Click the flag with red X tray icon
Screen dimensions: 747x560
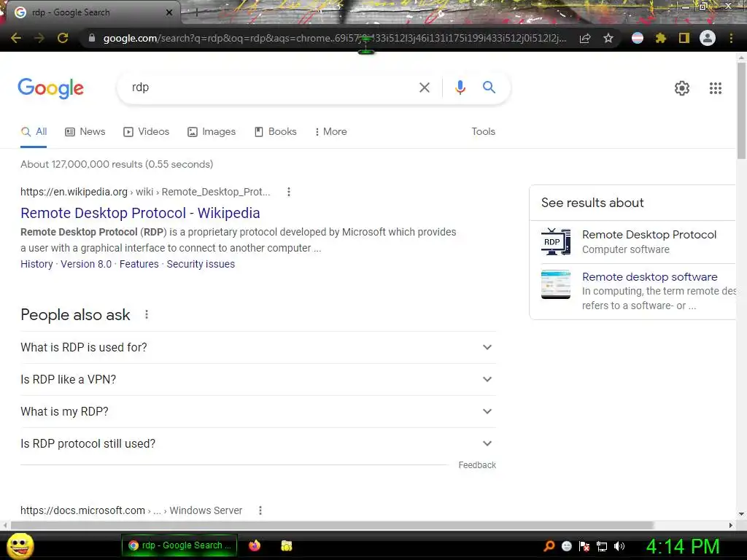pyautogui.click(x=584, y=546)
